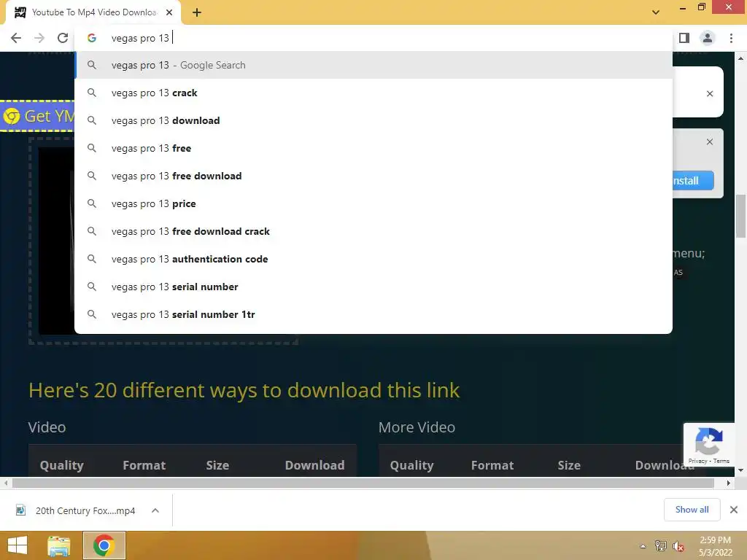747x560 pixels.
Task: Click the Get YMP4 Chrome banner
Action: pyautogui.click(x=38, y=116)
